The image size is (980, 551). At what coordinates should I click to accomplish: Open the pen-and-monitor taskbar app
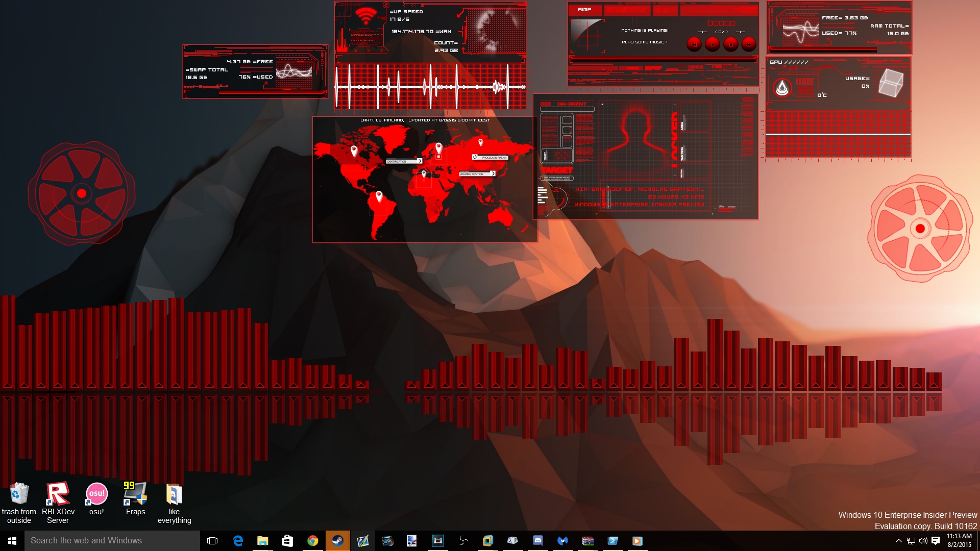(x=363, y=540)
